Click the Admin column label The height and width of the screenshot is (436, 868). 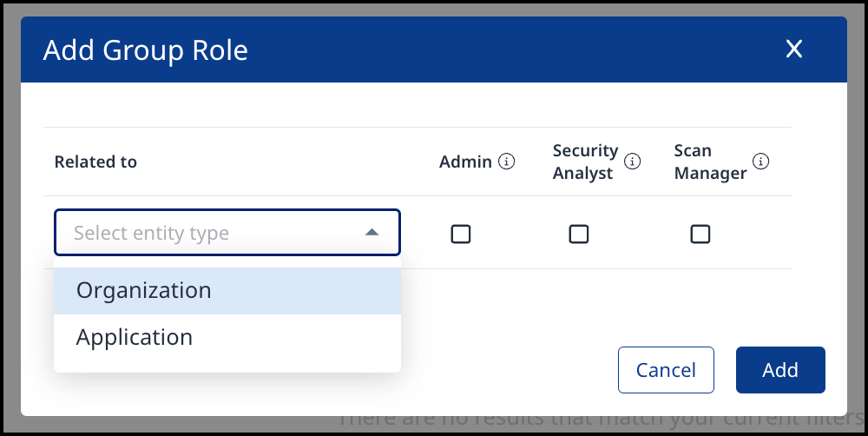(465, 162)
